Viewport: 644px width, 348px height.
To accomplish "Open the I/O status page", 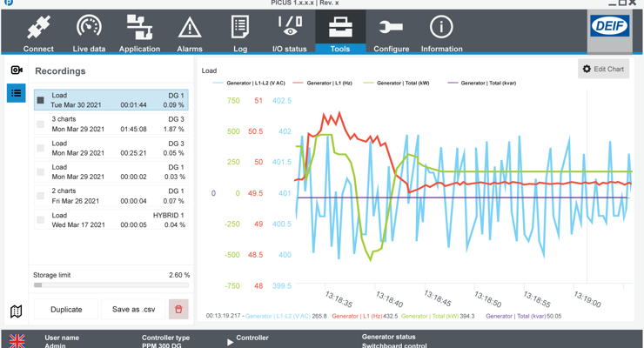I will [x=290, y=33].
